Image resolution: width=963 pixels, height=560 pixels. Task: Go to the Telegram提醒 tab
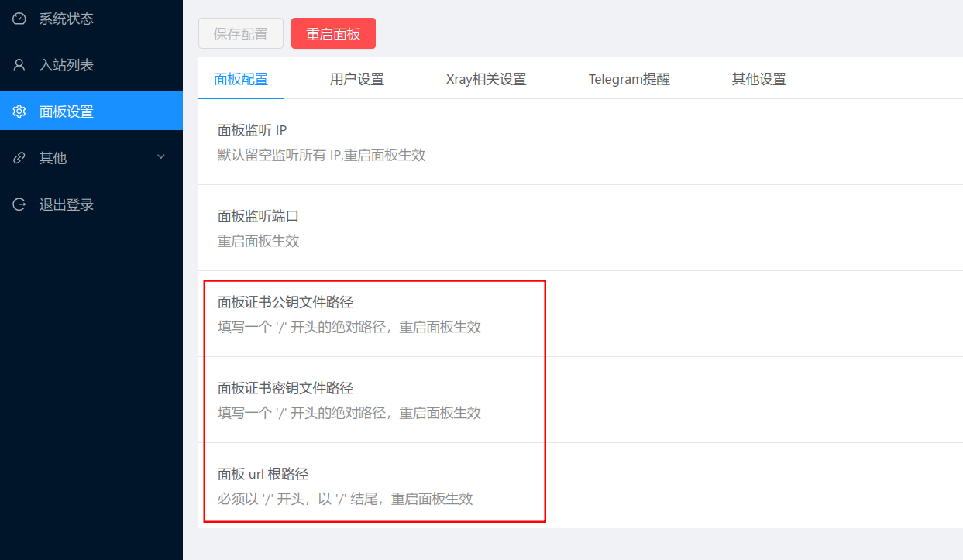click(x=629, y=79)
